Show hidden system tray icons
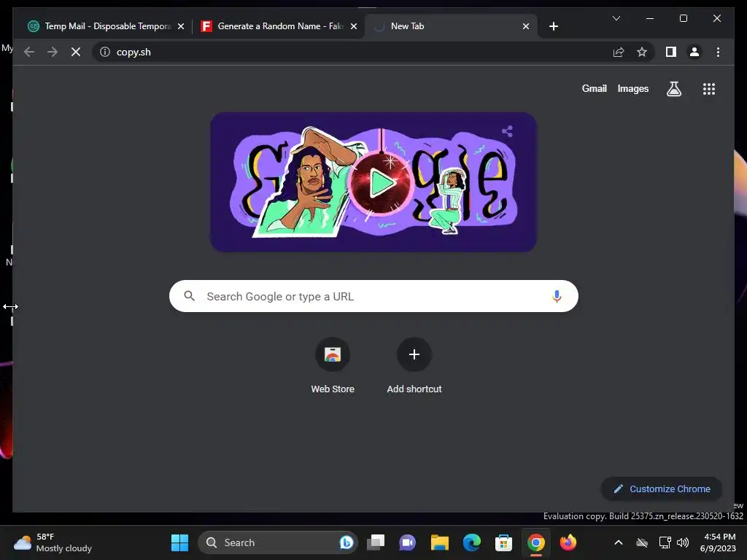747x560 pixels. (619, 542)
